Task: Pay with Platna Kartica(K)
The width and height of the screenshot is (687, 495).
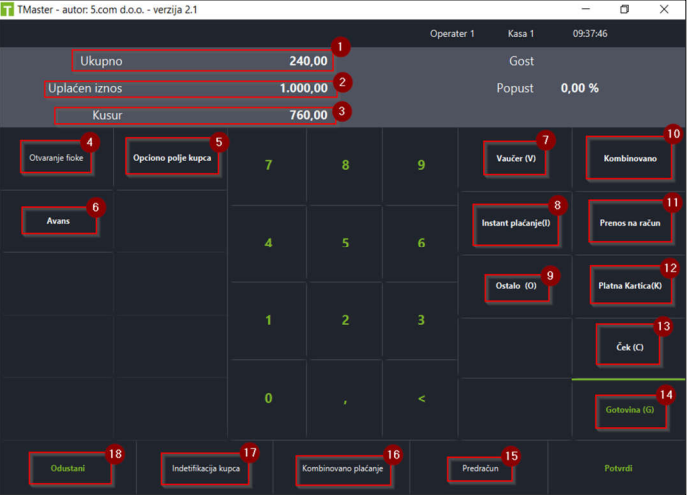Action: [x=630, y=286]
